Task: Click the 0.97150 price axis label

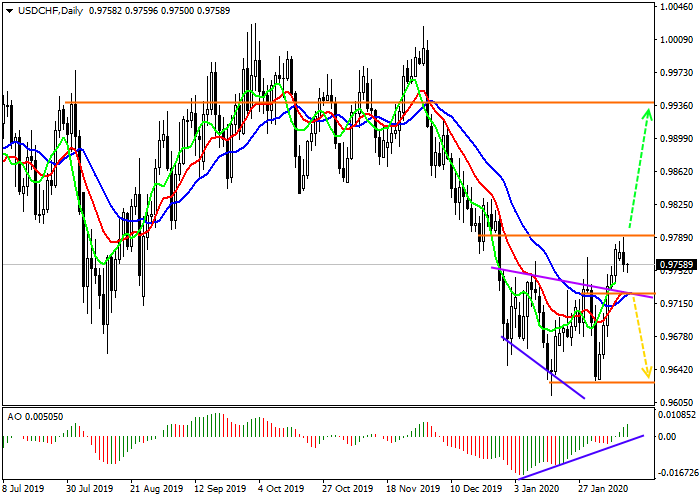Action: click(677, 304)
